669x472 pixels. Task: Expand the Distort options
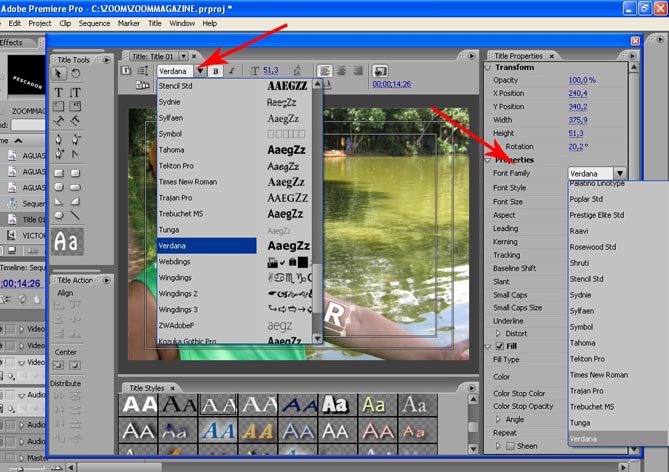tap(500, 333)
